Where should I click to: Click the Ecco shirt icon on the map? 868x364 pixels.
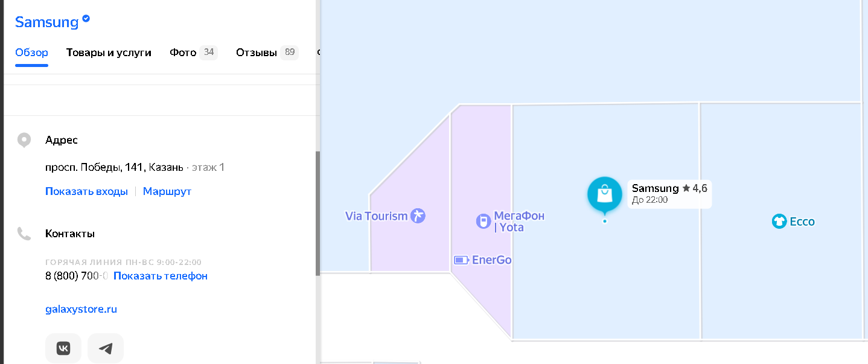[779, 222]
